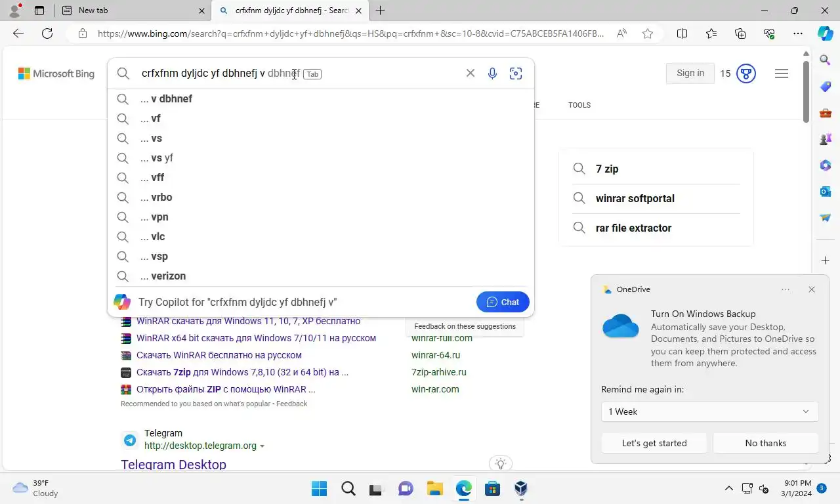This screenshot has height=504, width=840.
Task: Click the Read aloud icon
Action: 621,33
